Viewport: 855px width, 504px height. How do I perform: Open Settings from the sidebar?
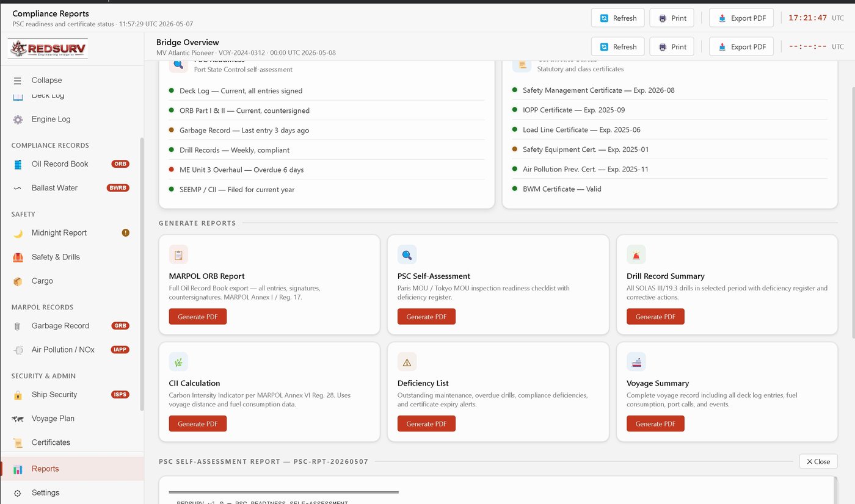[72, 492]
